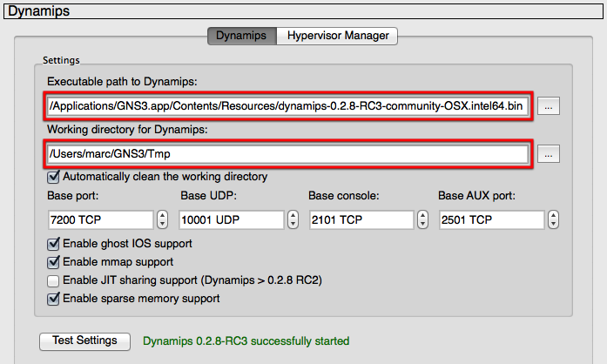The width and height of the screenshot is (607, 364).
Task: Click the Base port 7200 TCP field
Action: tap(101, 219)
